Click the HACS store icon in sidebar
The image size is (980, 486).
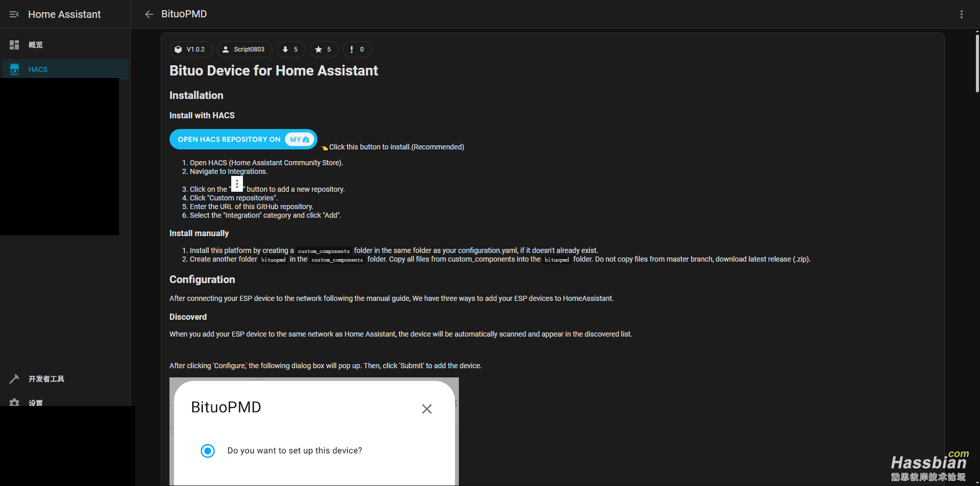pos(14,69)
